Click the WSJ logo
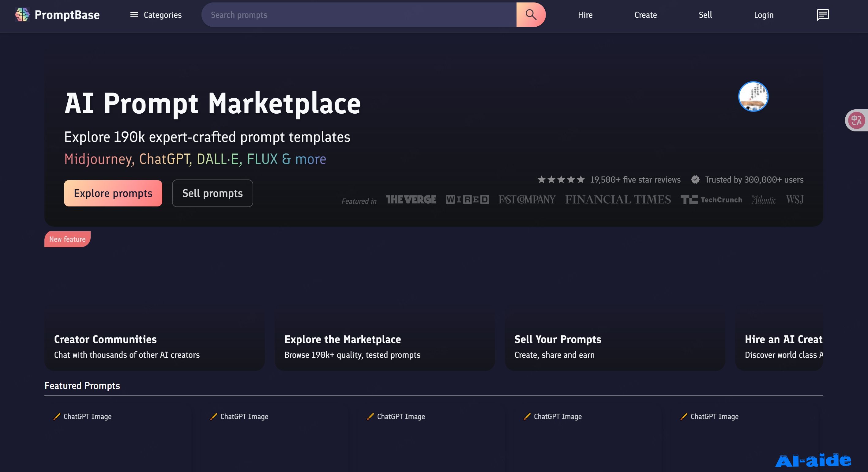Screen dimensions: 868x472 pos(795,200)
